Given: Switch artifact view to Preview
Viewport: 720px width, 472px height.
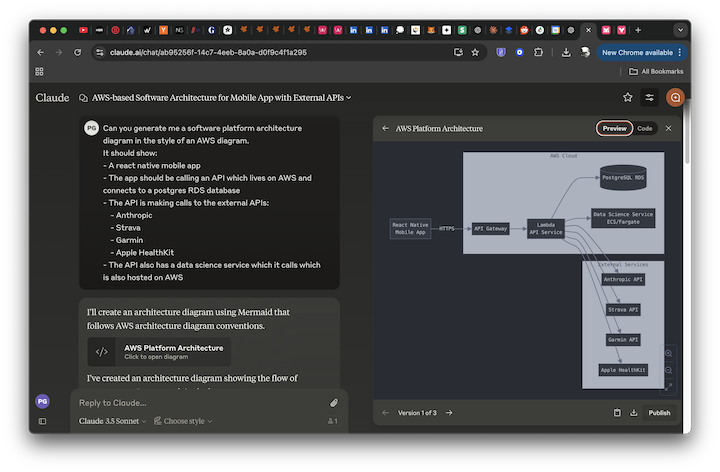Looking at the screenshot, I should tap(614, 128).
